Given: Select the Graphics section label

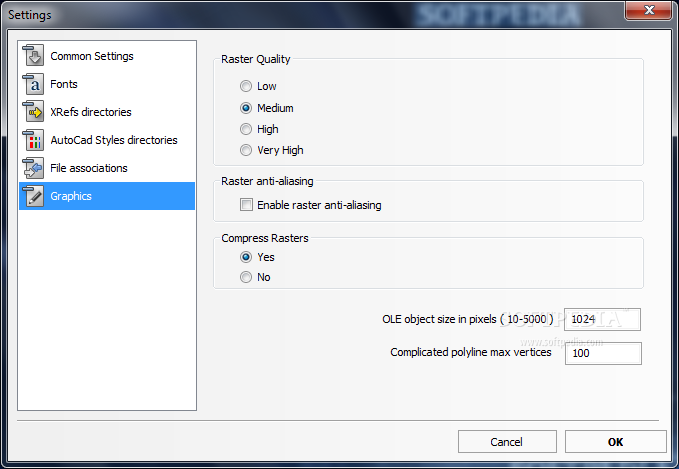Looking at the screenshot, I should [71, 196].
